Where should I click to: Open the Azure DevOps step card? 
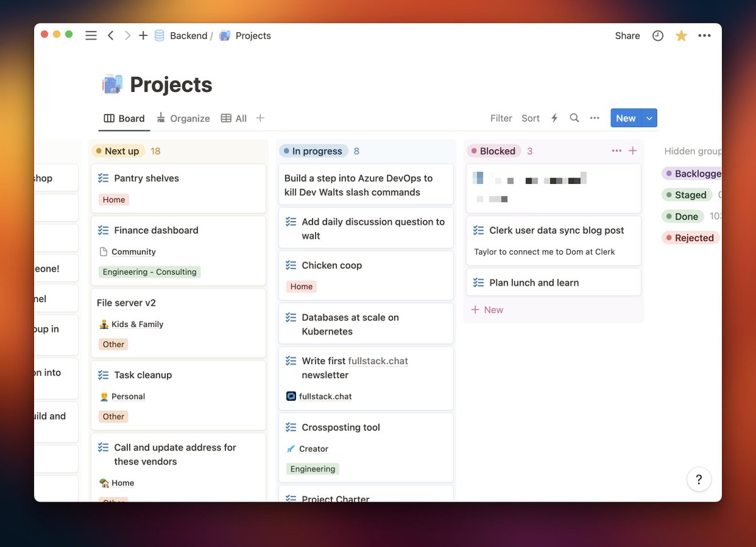[366, 185]
